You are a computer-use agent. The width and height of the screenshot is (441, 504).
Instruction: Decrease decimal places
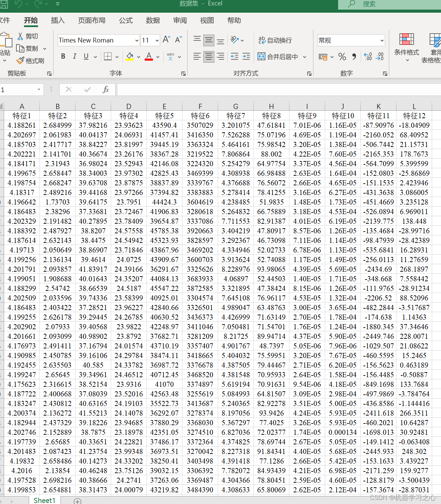[380, 57]
